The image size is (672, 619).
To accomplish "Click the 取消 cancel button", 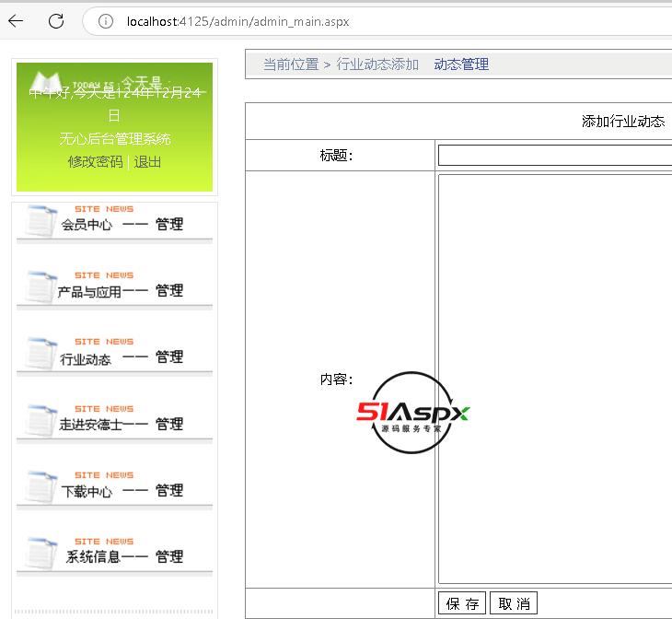I will click(514, 603).
